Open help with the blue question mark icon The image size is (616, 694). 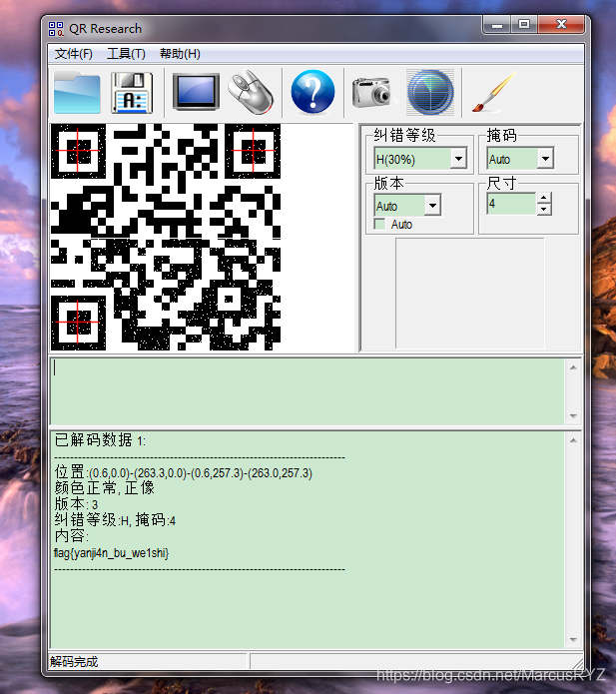(312, 92)
